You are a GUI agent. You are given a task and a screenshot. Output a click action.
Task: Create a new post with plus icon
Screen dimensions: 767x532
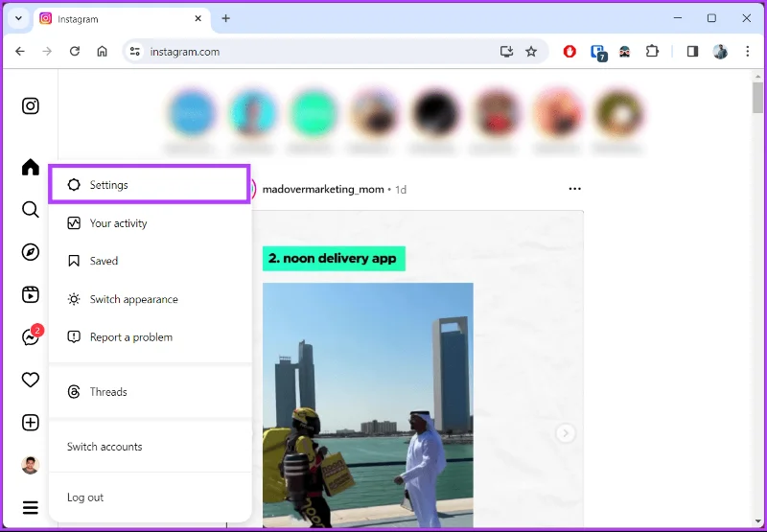point(31,423)
